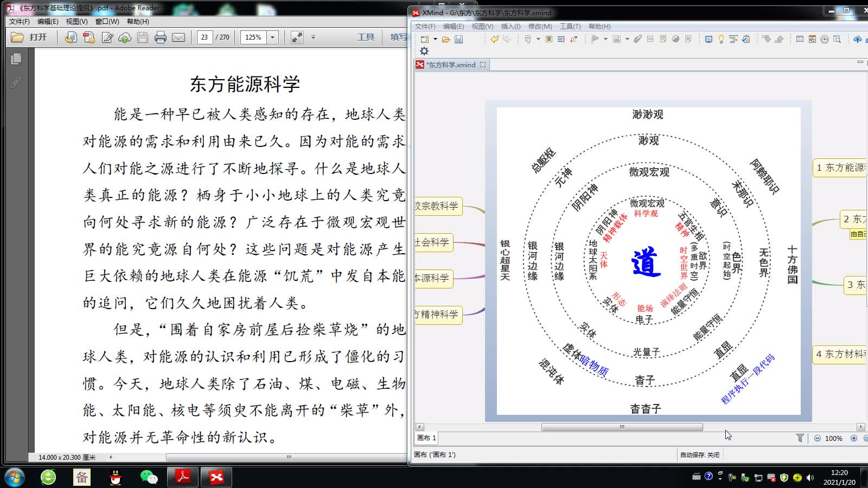868x488 pixels.
Task: Click the Gantt chart icon in XMind toolbar
Action: pos(733,39)
